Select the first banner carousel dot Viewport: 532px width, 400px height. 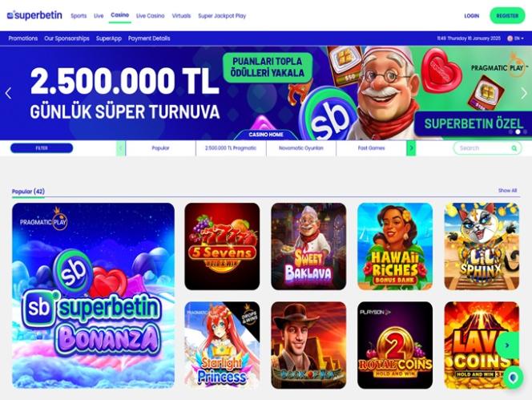510,131
